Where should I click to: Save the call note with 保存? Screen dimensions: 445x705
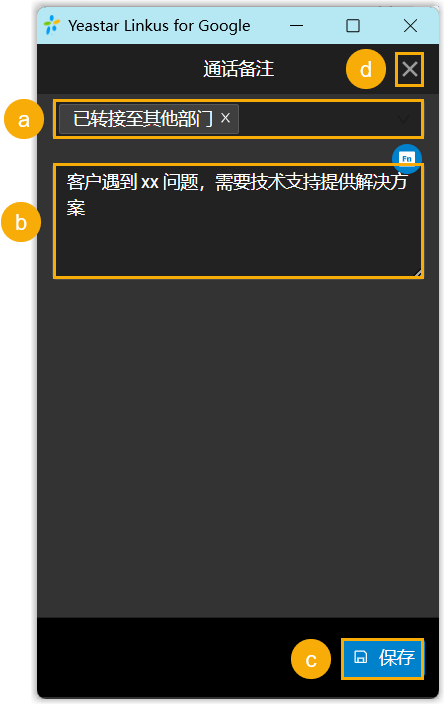click(383, 658)
